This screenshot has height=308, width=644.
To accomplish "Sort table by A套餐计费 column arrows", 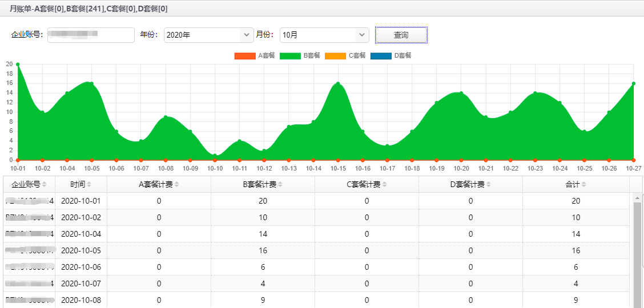I will point(177,184).
